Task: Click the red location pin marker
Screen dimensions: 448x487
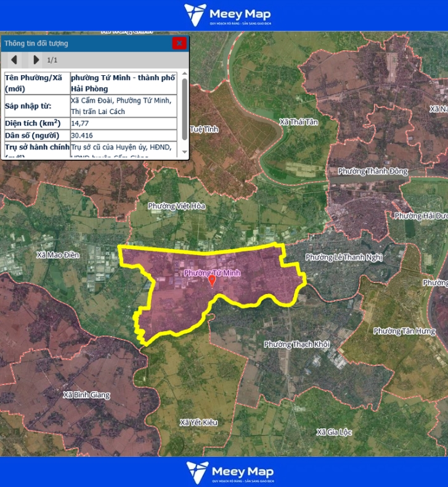Action: [x=212, y=280]
